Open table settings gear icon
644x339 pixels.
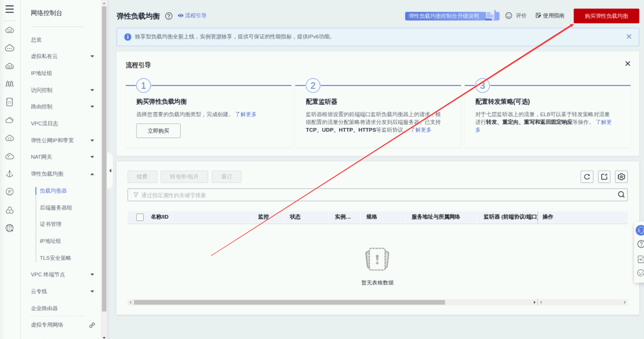[622, 177]
